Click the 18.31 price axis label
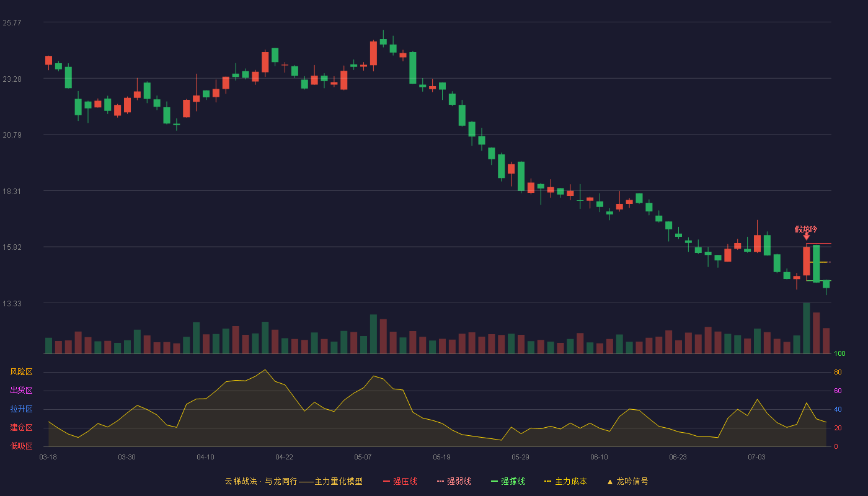 [x=12, y=192]
